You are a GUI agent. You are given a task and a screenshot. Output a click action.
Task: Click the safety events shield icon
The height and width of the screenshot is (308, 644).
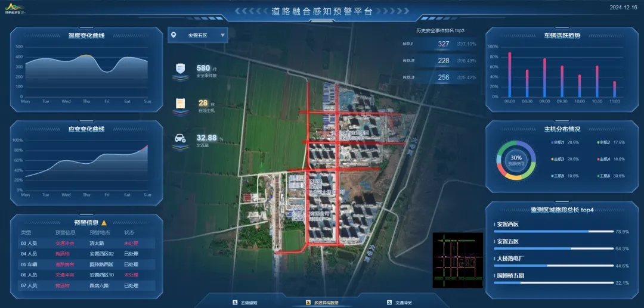click(179, 70)
